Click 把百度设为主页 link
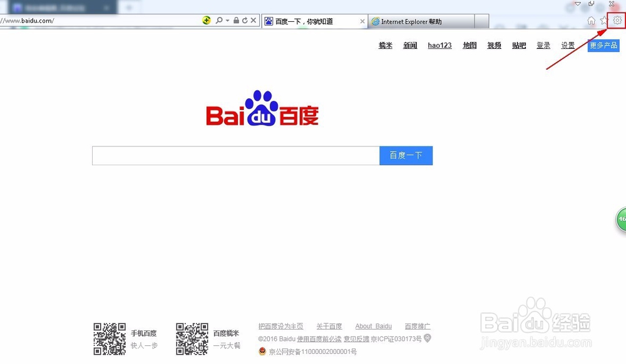626x364 pixels. [x=280, y=326]
